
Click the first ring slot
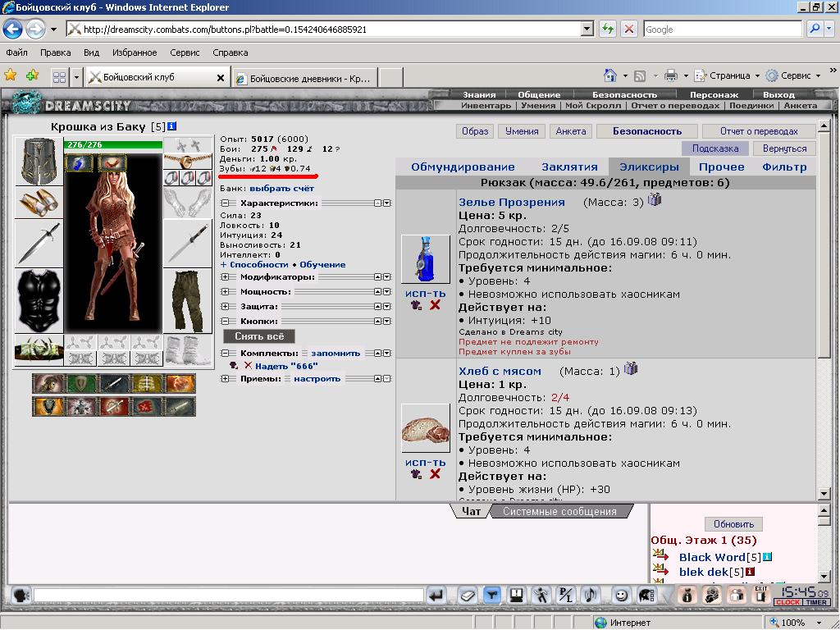click(x=171, y=178)
